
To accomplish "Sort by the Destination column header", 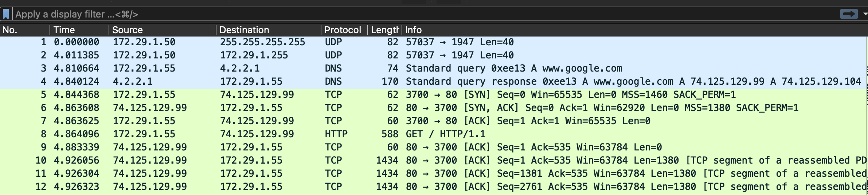I will [x=269, y=30].
